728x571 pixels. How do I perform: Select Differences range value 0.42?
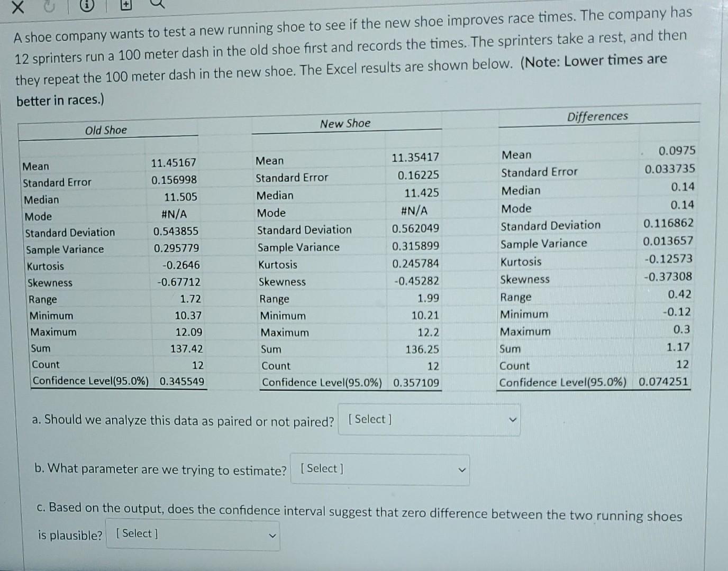(x=679, y=294)
